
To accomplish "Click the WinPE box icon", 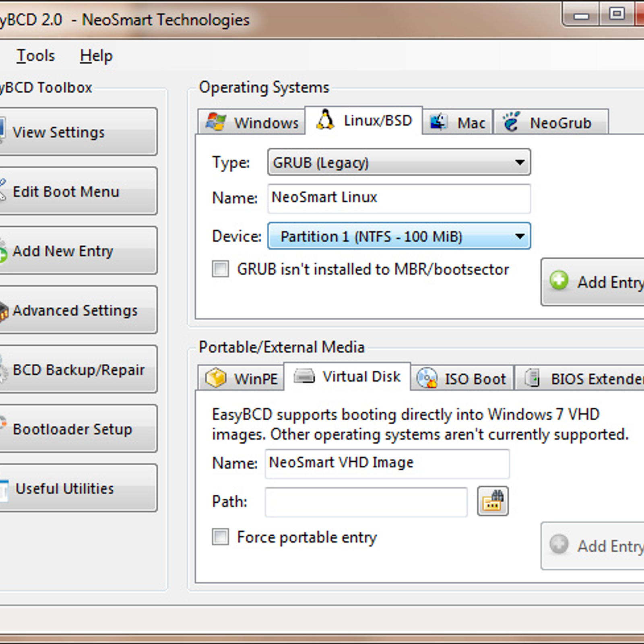I will click(216, 378).
